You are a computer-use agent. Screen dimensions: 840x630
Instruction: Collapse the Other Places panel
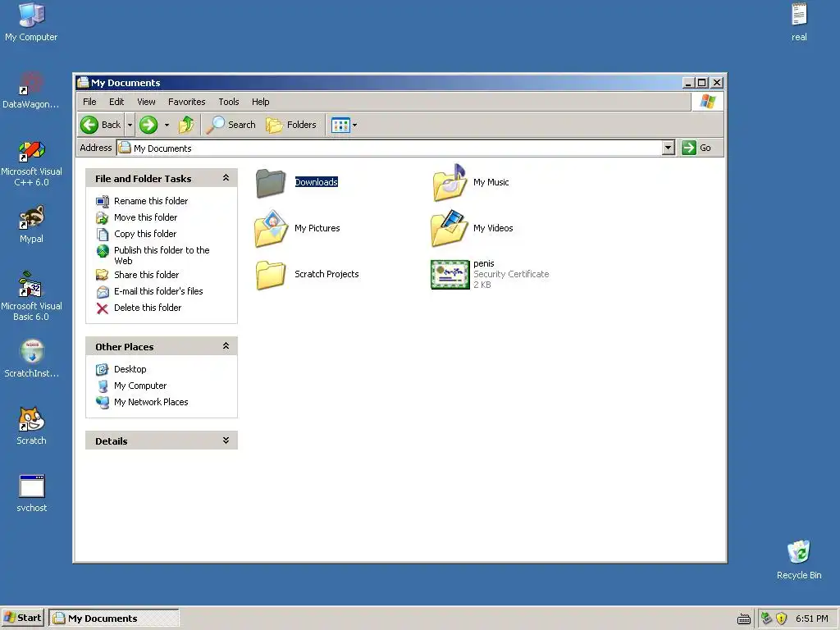point(226,346)
